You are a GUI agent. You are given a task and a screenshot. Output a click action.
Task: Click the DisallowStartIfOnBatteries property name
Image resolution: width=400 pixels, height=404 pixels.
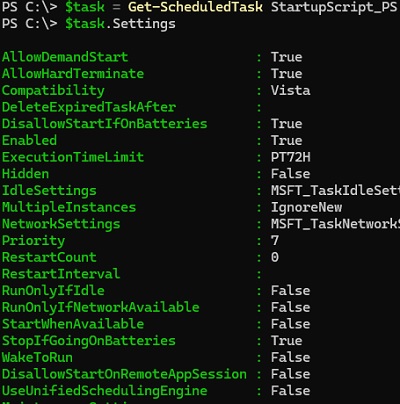104,124
